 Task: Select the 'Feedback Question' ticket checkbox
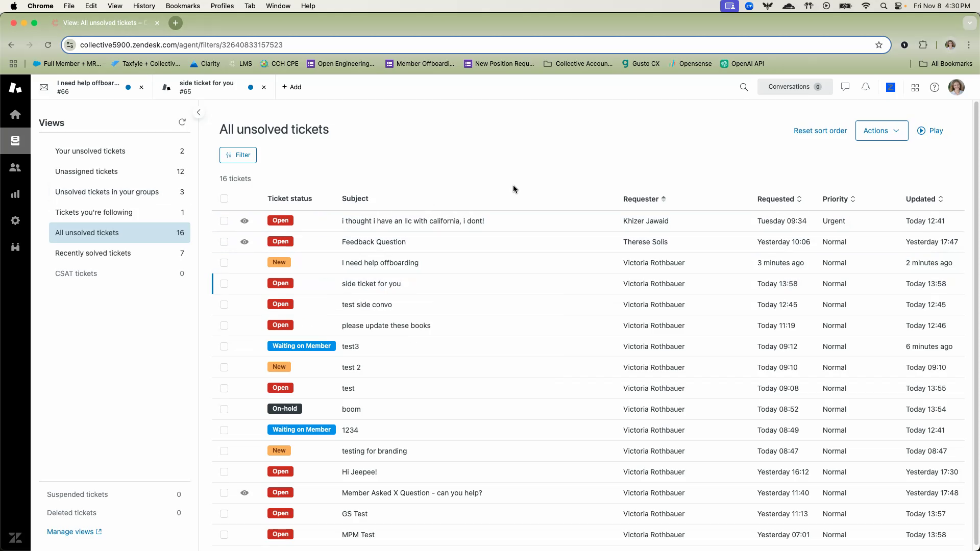(x=224, y=242)
